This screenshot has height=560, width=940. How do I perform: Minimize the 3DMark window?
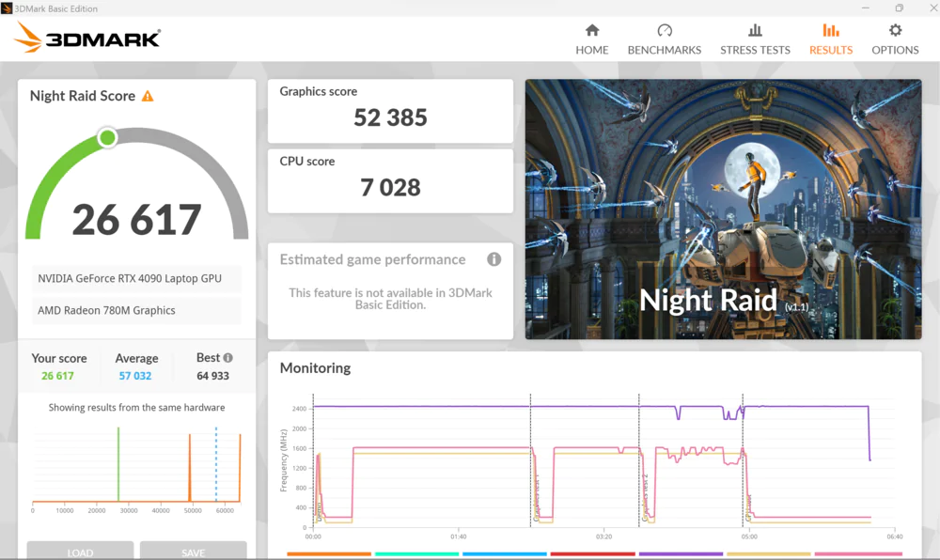[x=865, y=8]
